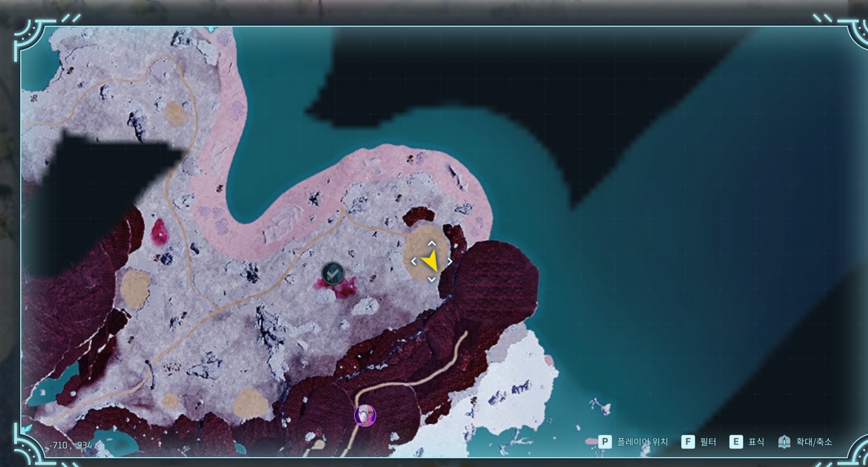Click the left chevron beside player arrow

point(414,261)
